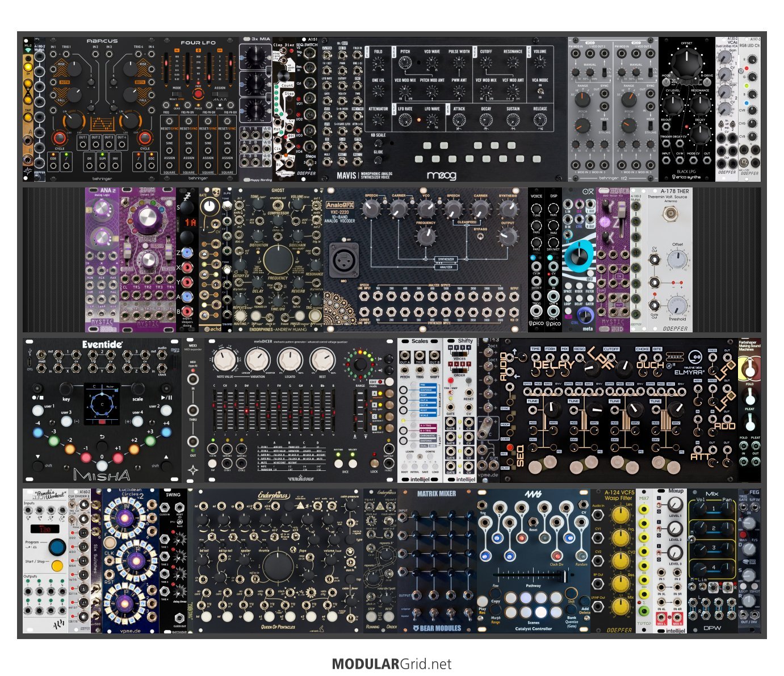Click the Misha blue -4 interval button
Screen dimensions: 784x676
pyautogui.click(x=38, y=432)
